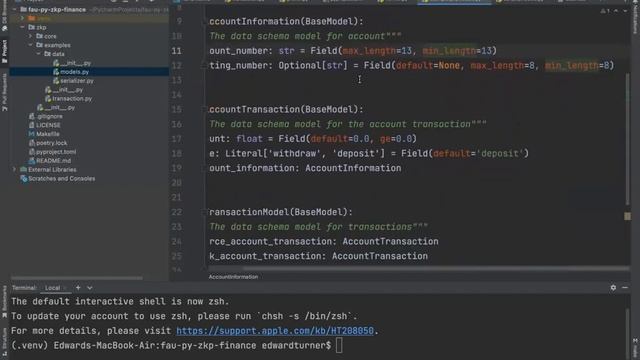Open Structure sidebar tab
The width and height of the screenshot is (640, 360).
coord(4,343)
